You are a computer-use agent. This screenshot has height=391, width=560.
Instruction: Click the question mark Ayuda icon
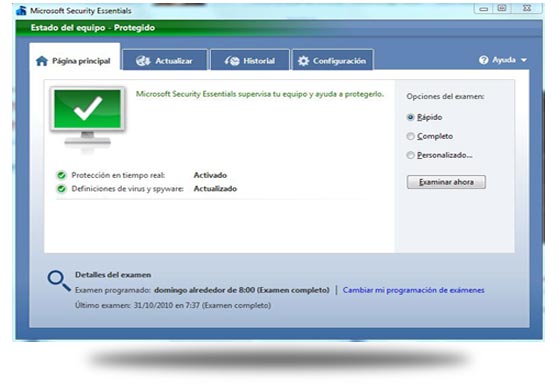click(x=484, y=60)
